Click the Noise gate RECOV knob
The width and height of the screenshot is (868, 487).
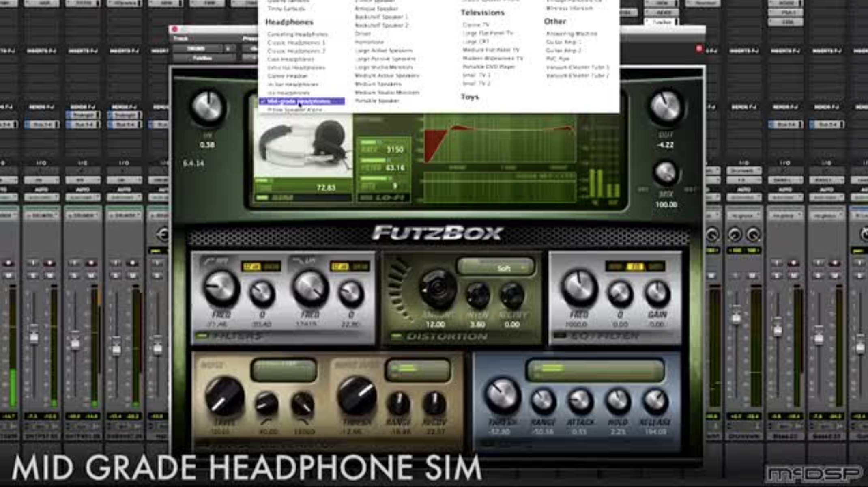pyautogui.click(x=434, y=403)
